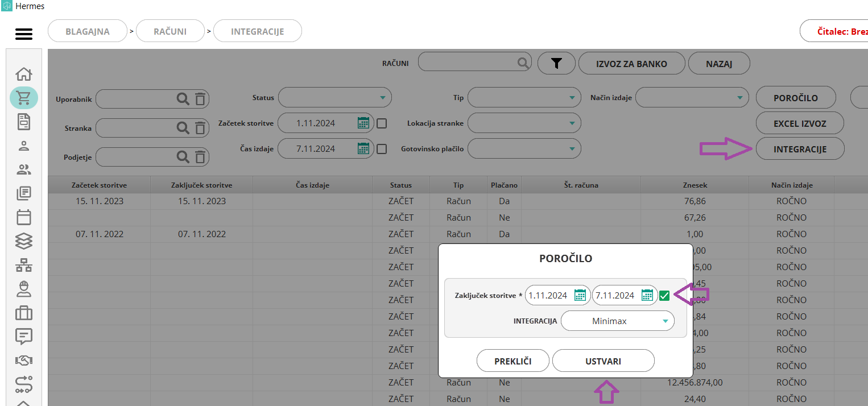868x406 pixels.
Task: Open calendar for Začetek storitve filter
Action: pyautogui.click(x=363, y=123)
